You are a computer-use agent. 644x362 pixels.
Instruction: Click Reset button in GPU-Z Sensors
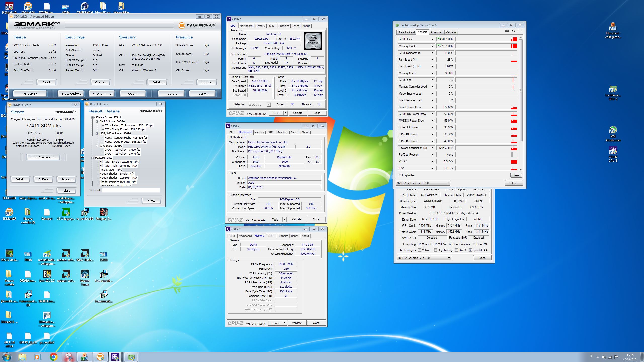516,175
